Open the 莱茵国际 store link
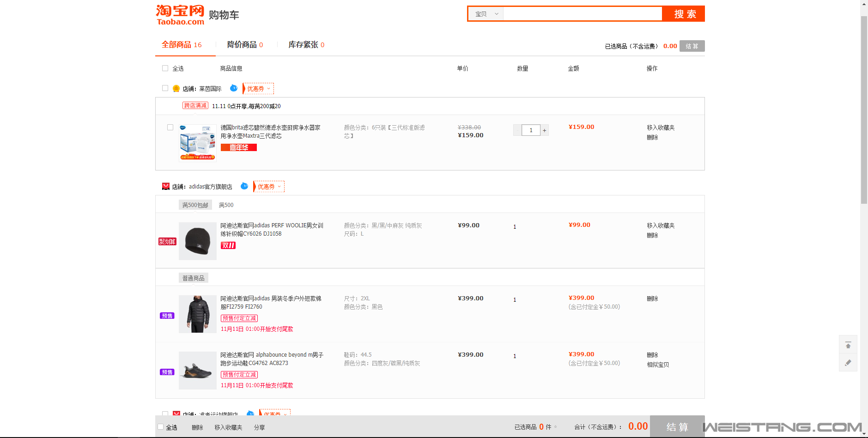 210,89
